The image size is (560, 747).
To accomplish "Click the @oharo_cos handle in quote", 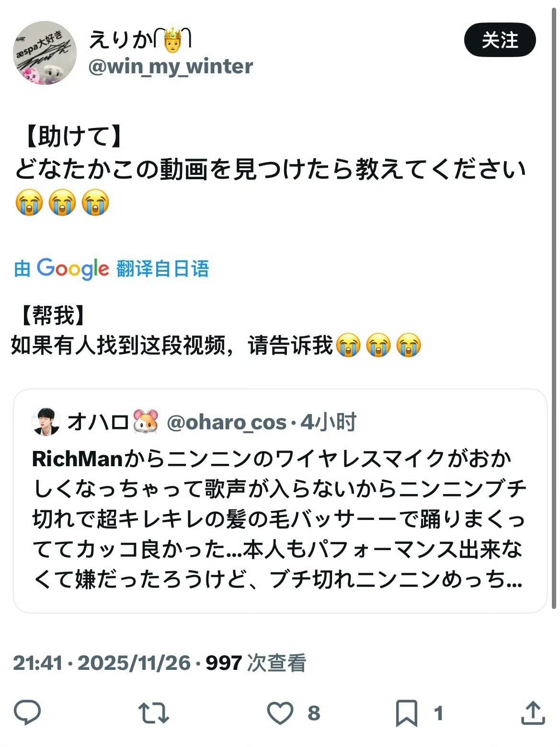I will tap(227, 422).
